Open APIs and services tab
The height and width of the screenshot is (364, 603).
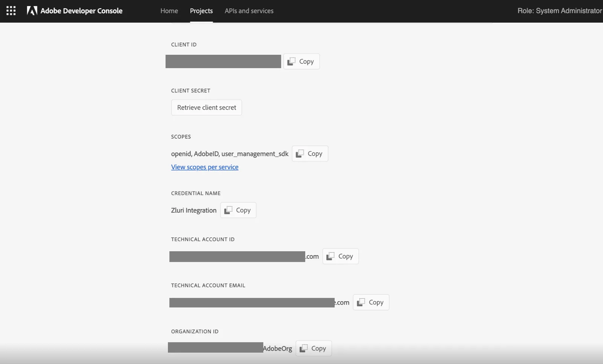tap(249, 11)
